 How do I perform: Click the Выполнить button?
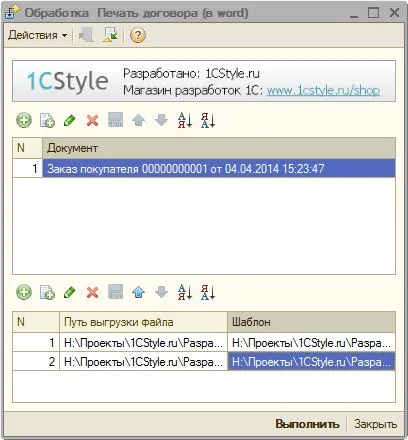click(307, 424)
